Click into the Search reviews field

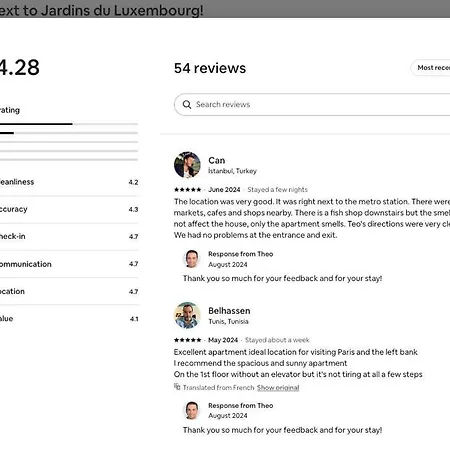pos(312,105)
